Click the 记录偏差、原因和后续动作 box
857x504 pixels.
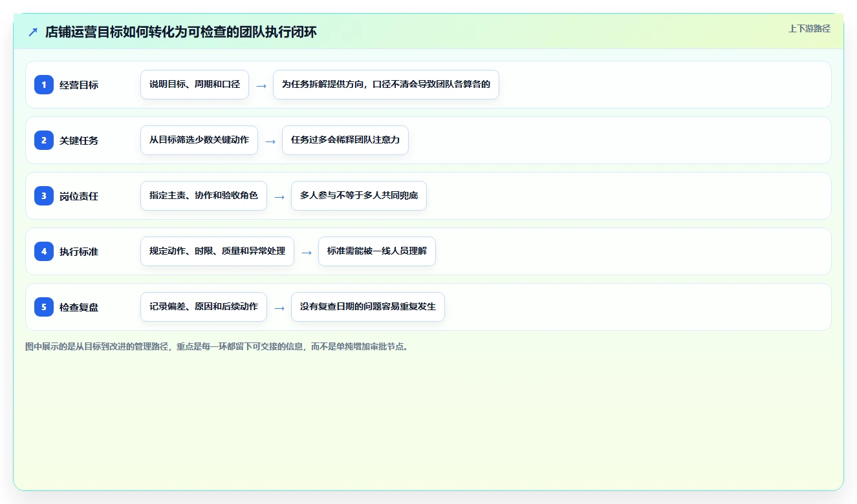204,307
